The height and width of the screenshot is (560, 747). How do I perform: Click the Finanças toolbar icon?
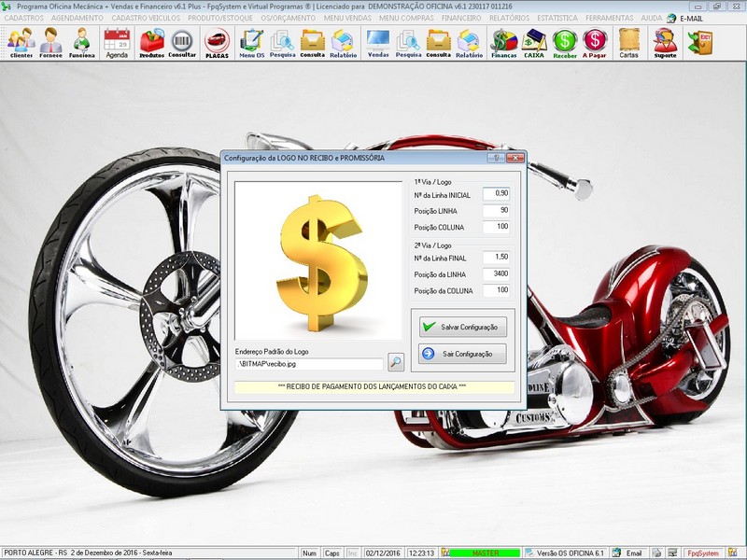504,42
